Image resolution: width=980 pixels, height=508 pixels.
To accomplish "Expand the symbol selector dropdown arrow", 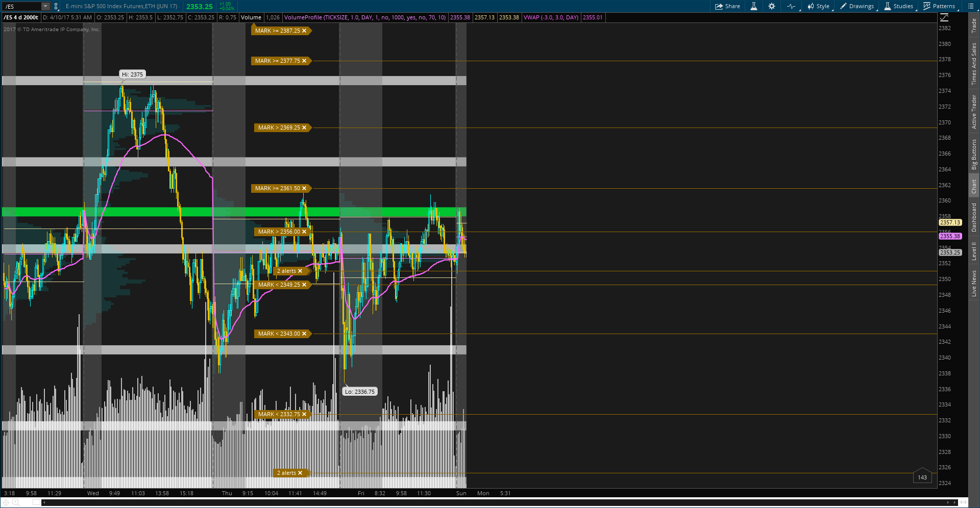I will pos(45,6).
